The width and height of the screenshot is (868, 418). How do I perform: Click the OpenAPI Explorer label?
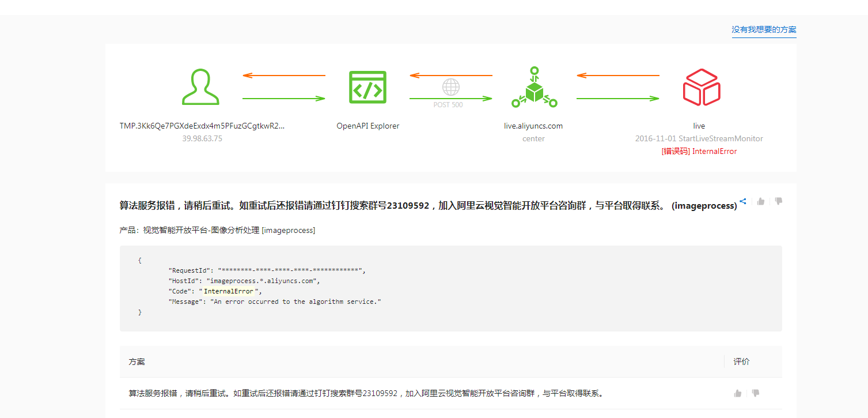click(x=367, y=126)
